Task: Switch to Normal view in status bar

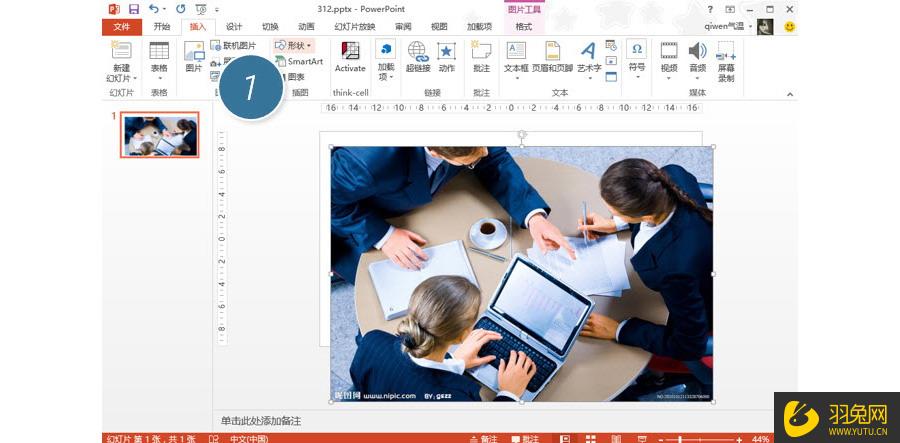Action: (x=565, y=439)
